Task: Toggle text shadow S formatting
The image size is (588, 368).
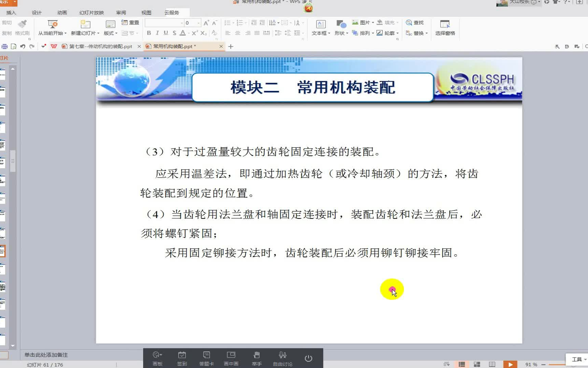Action: tap(174, 33)
